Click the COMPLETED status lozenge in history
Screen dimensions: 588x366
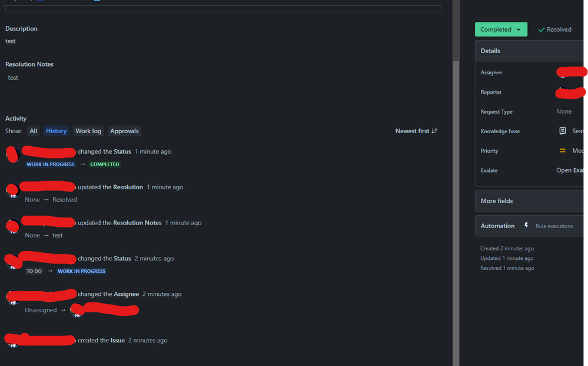(x=105, y=164)
